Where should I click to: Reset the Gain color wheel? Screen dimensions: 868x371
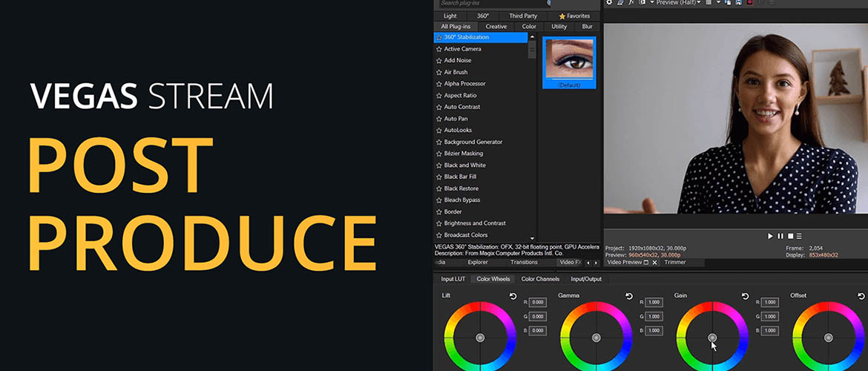click(745, 296)
